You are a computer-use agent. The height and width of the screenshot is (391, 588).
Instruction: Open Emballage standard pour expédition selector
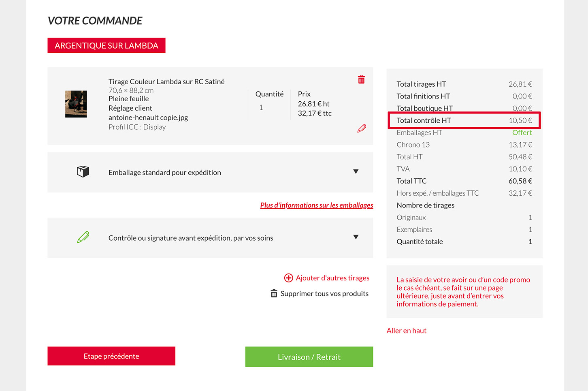click(165, 173)
